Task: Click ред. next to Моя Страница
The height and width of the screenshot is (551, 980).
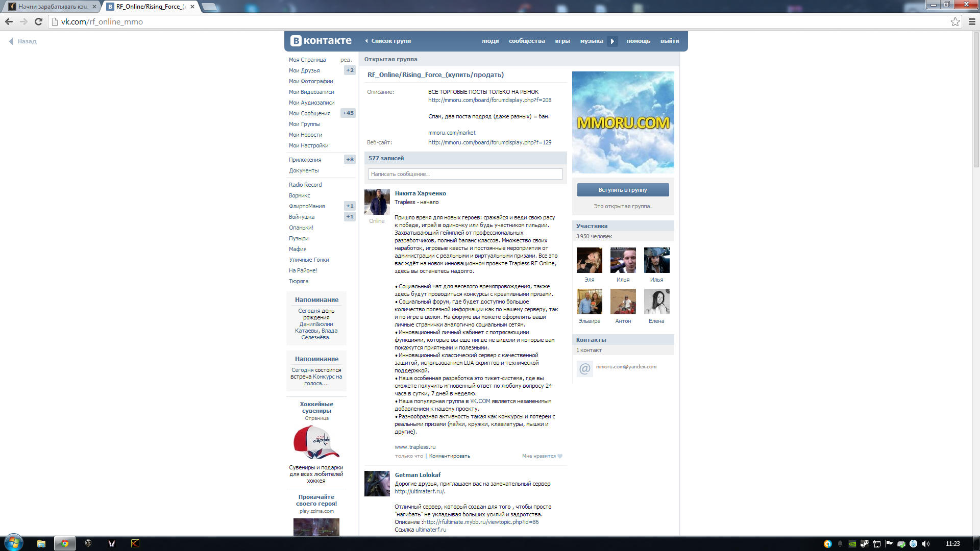Action: coord(346,60)
